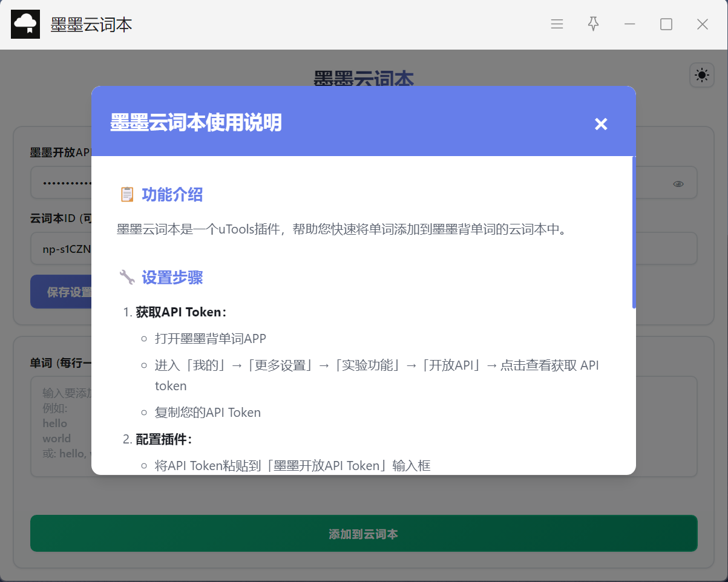728x582 pixels.
Task: Pin the window with the pushpin icon
Action: click(594, 24)
